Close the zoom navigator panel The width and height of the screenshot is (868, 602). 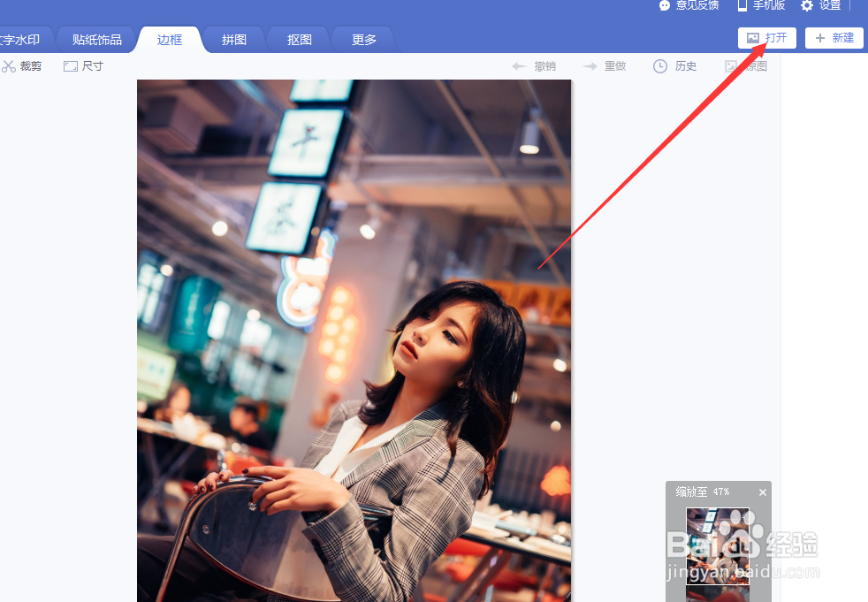point(762,492)
